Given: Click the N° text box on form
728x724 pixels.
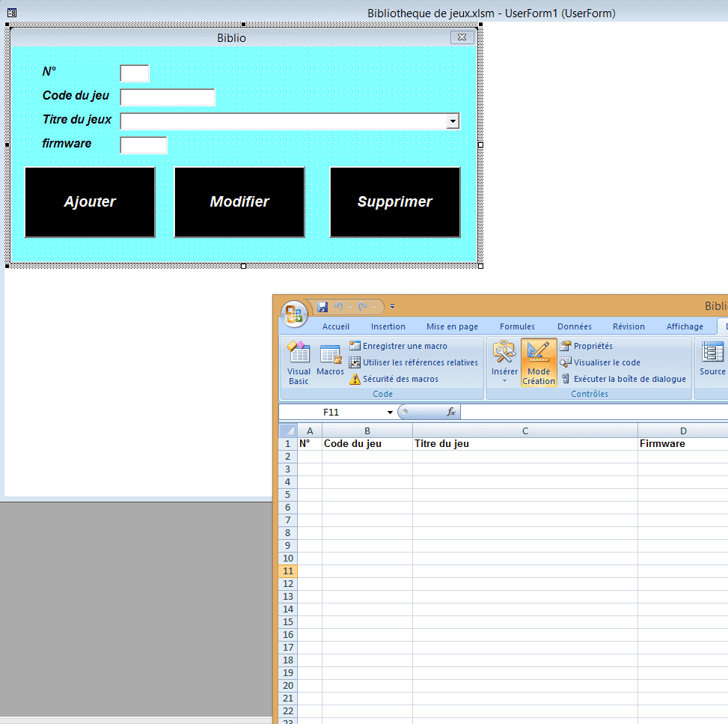Looking at the screenshot, I should tap(135, 73).
